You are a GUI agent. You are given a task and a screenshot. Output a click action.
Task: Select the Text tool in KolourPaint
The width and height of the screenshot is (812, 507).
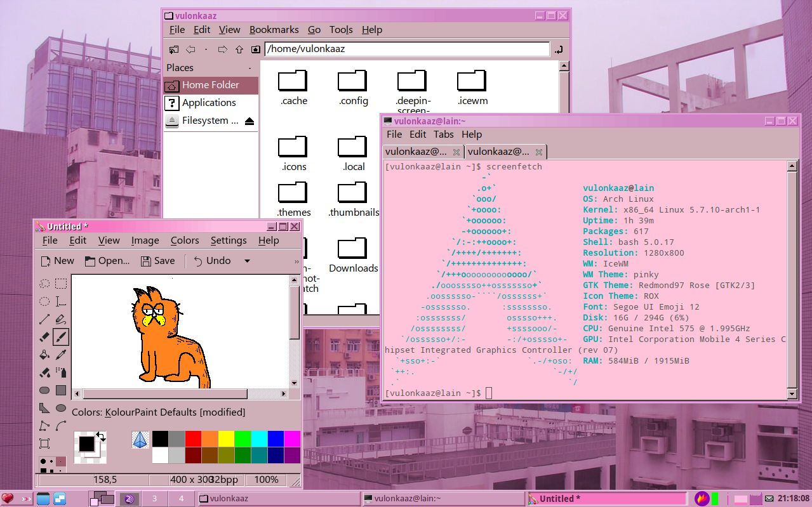61,301
